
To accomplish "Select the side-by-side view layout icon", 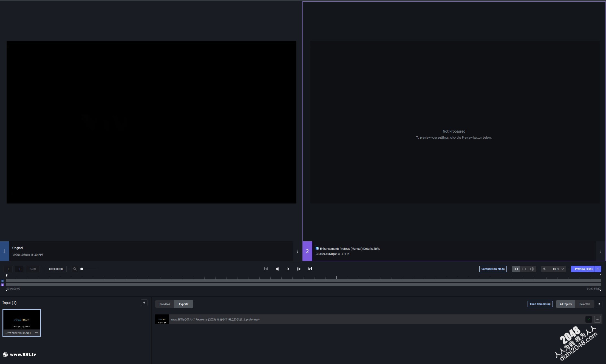I will point(516,269).
